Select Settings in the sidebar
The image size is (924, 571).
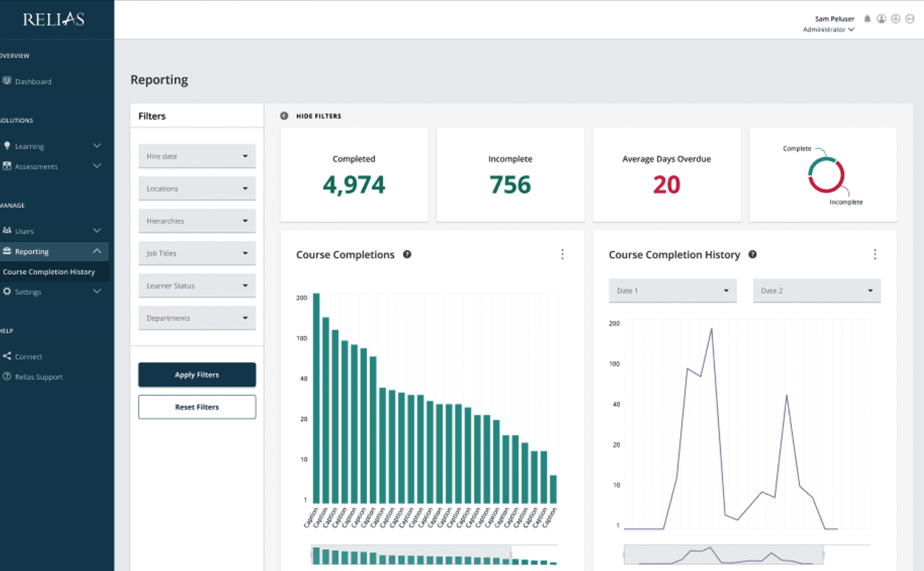point(28,292)
